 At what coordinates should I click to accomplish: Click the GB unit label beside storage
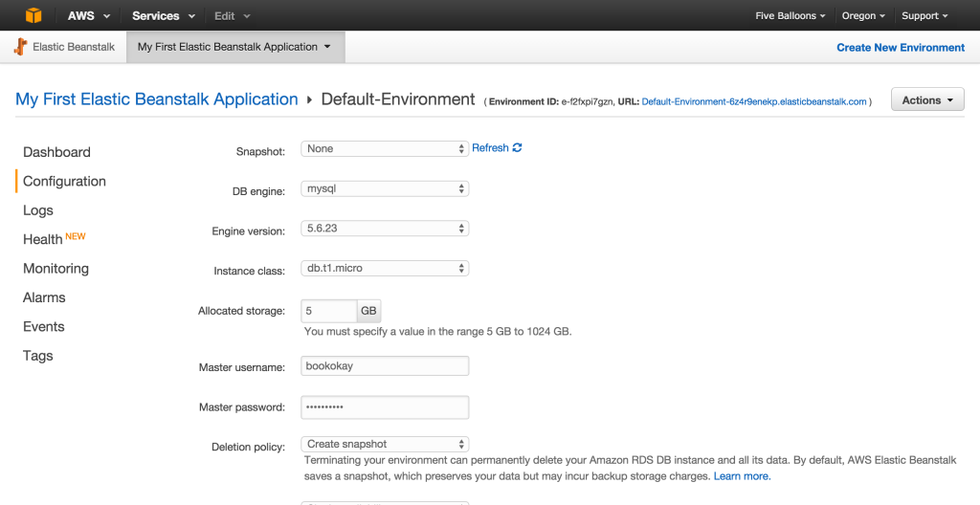[368, 311]
